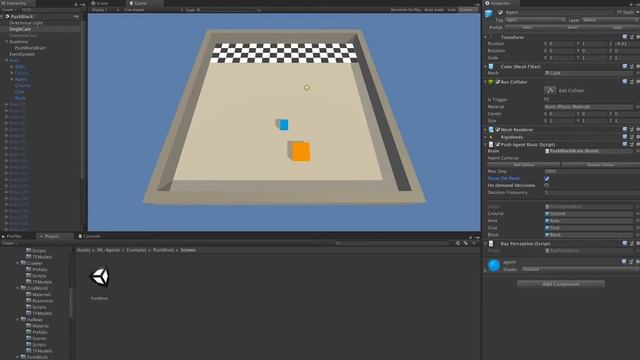Click search-by-label icon in Project panel toolbar

[466, 243]
